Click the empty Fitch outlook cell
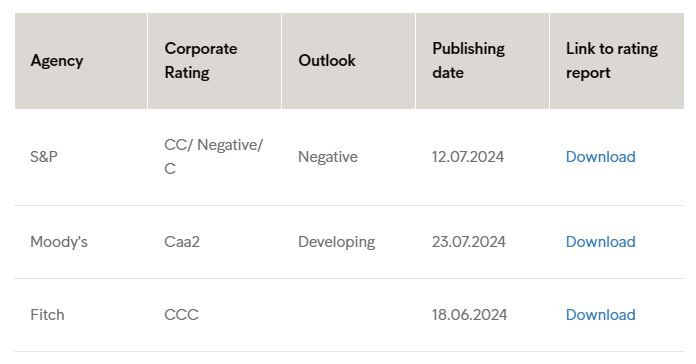 pos(348,315)
